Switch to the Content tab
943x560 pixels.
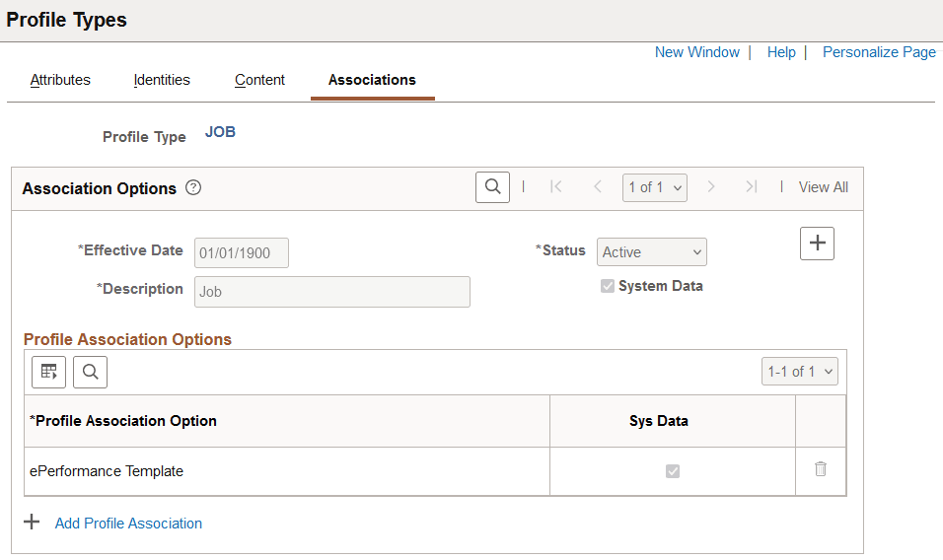pyautogui.click(x=259, y=80)
